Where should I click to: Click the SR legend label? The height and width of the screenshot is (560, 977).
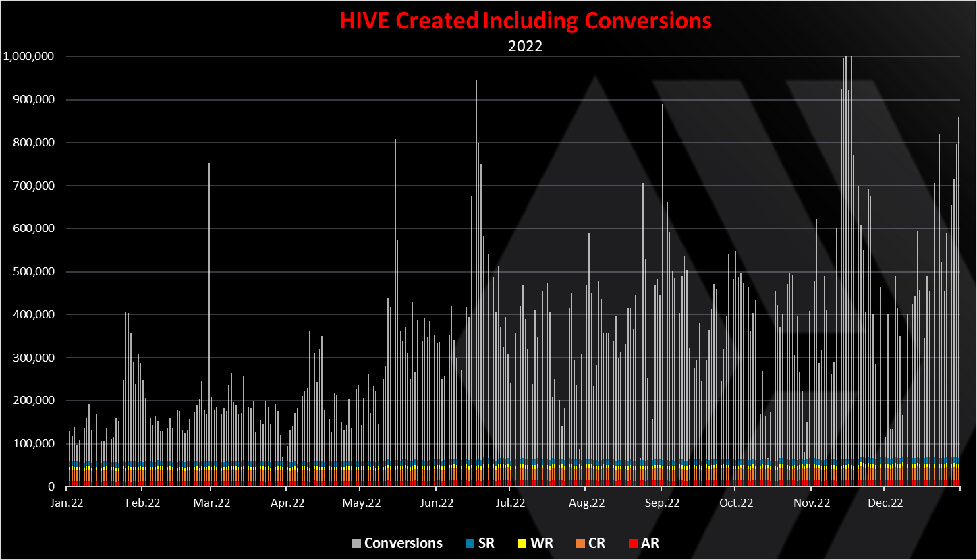pyautogui.click(x=486, y=543)
